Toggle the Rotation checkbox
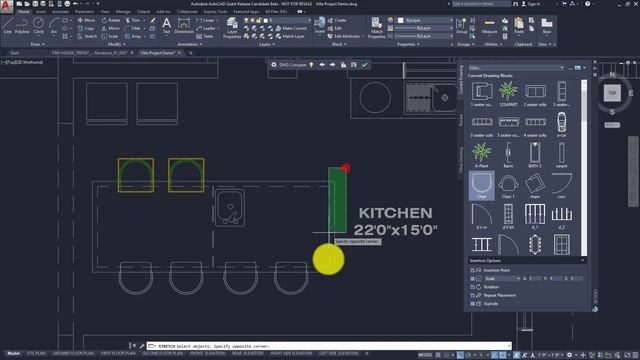The width and height of the screenshot is (640, 360). point(473,287)
